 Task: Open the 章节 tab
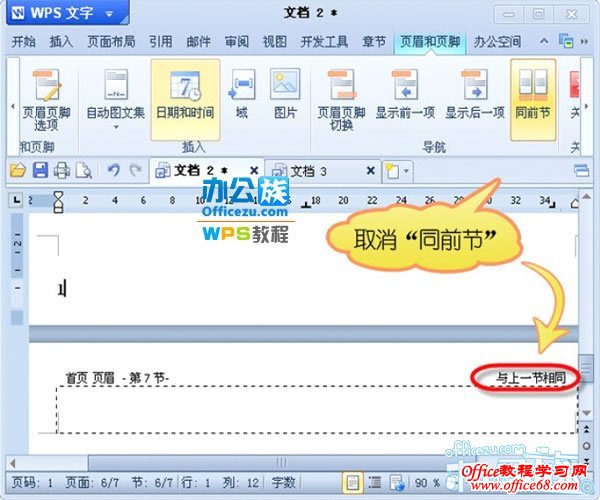374,41
